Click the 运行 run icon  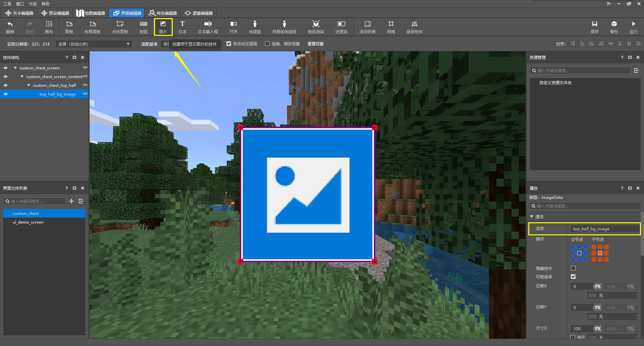tap(634, 27)
